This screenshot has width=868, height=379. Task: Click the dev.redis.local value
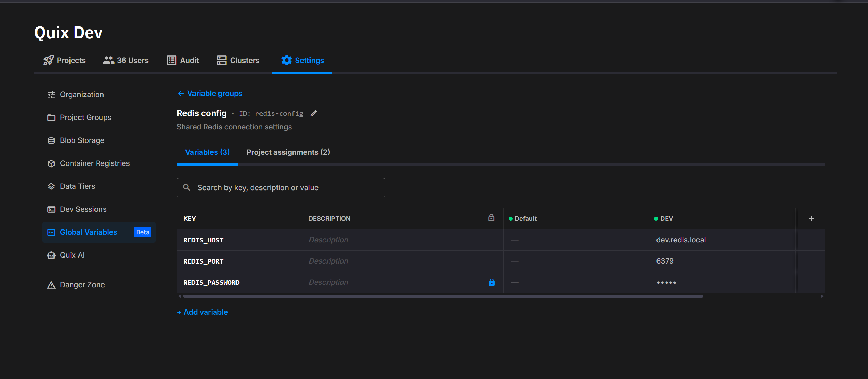[681, 240]
